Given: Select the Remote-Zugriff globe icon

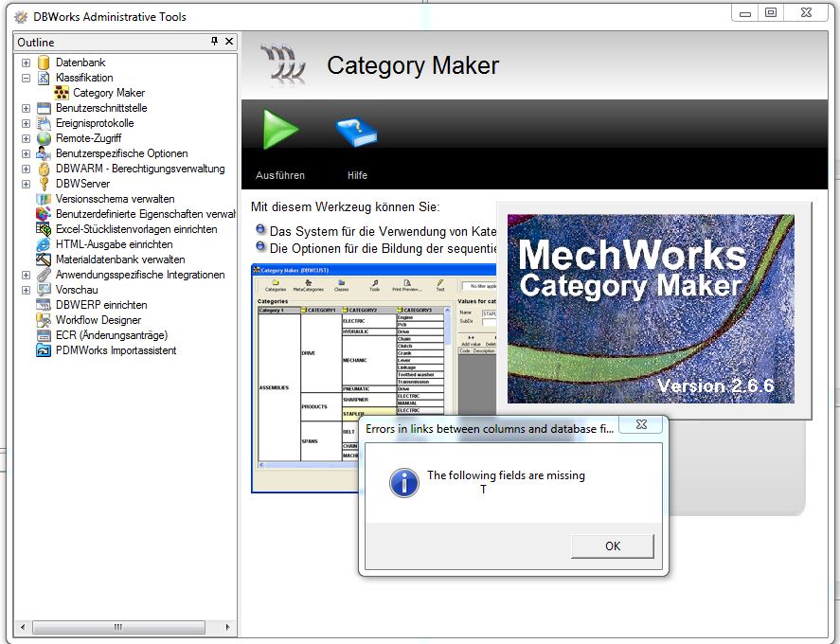Looking at the screenshot, I should click(x=44, y=138).
